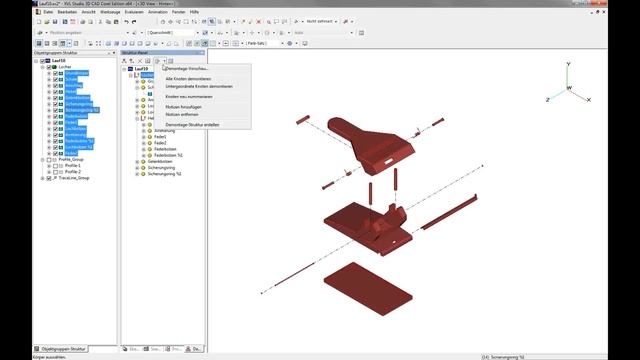
Task: Open the Ansicht menu
Action: (x=89, y=12)
